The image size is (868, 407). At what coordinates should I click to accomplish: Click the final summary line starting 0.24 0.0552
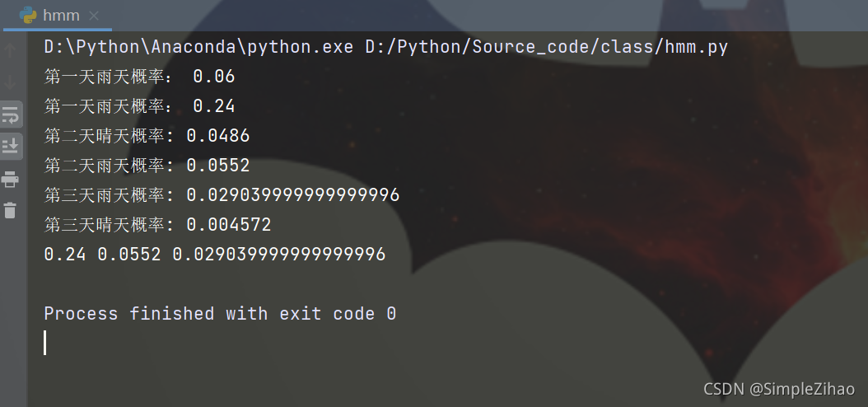pyautogui.click(x=215, y=254)
